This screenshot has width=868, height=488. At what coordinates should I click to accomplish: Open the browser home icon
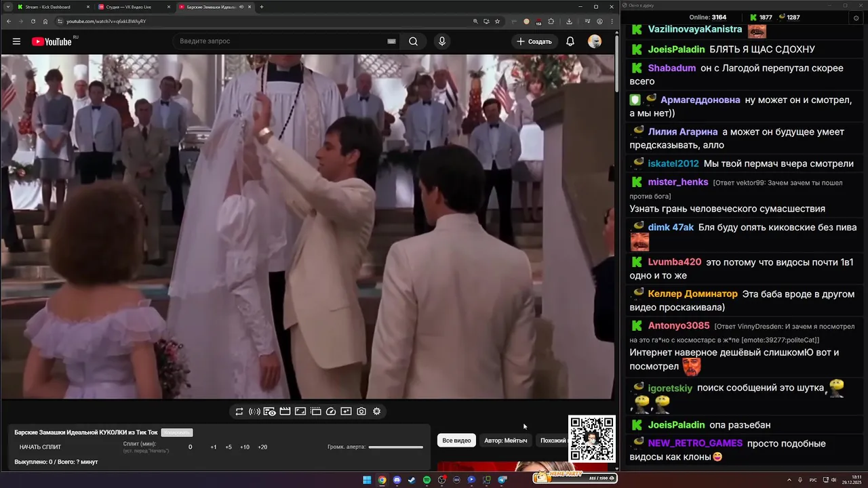[45, 21]
